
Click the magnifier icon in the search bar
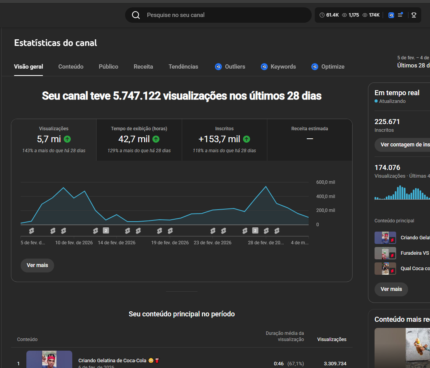pos(136,15)
